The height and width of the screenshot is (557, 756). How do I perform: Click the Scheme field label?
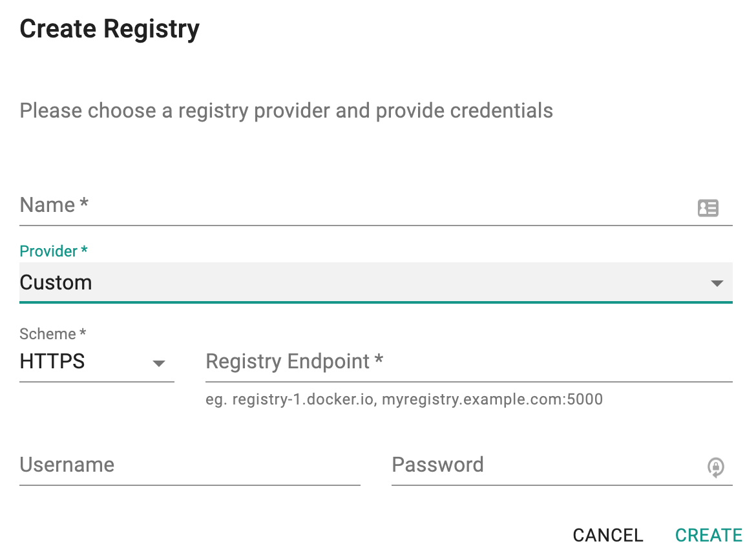[52, 333]
